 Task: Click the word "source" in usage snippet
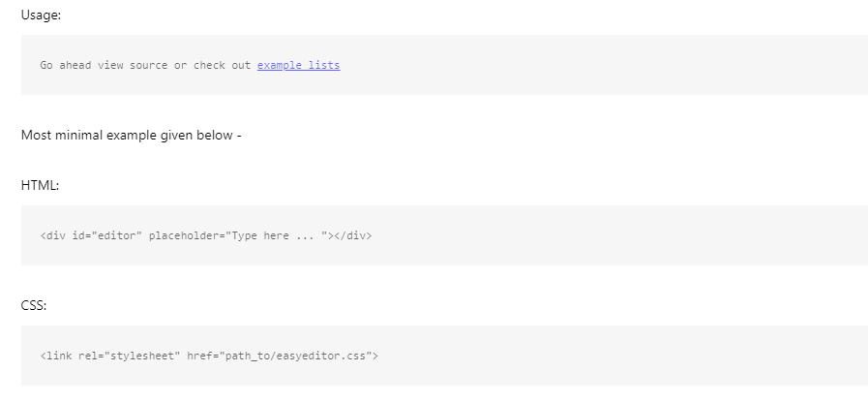point(150,65)
